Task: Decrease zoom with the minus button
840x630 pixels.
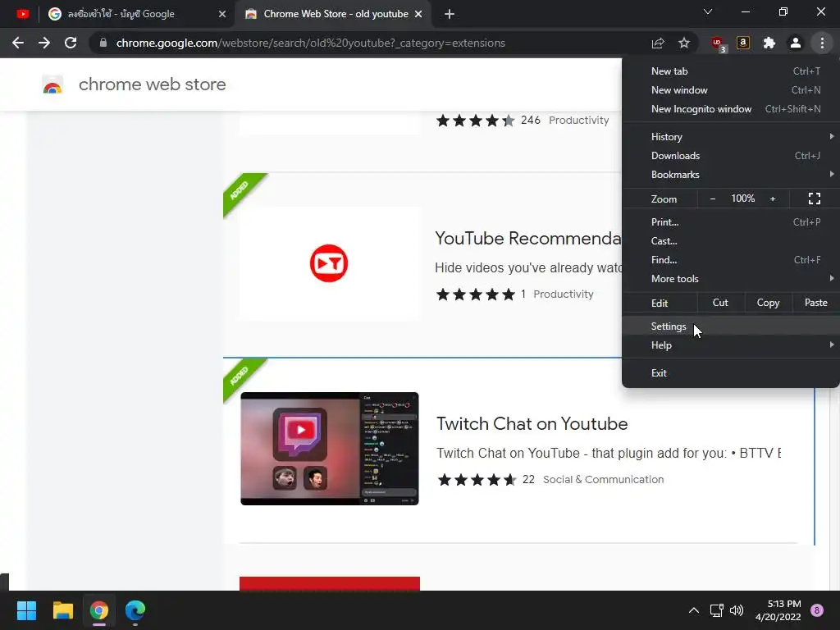Action: 713,199
